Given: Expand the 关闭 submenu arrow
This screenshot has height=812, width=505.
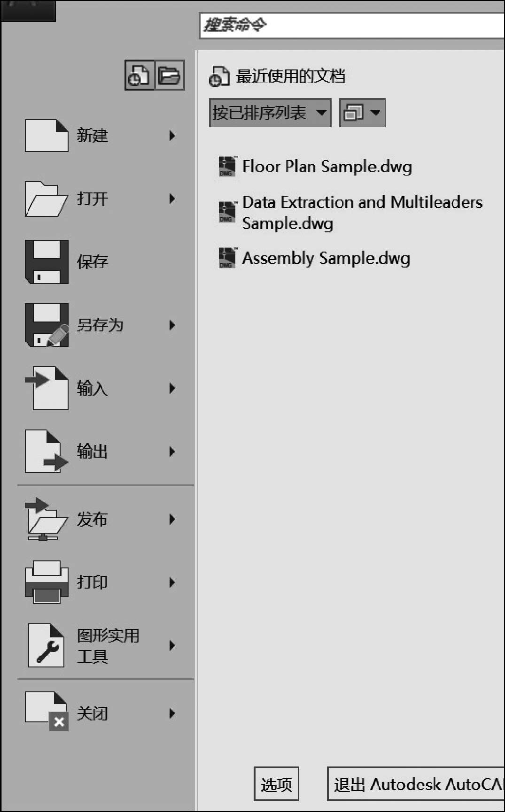Looking at the screenshot, I should pyautogui.click(x=172, y=713).
